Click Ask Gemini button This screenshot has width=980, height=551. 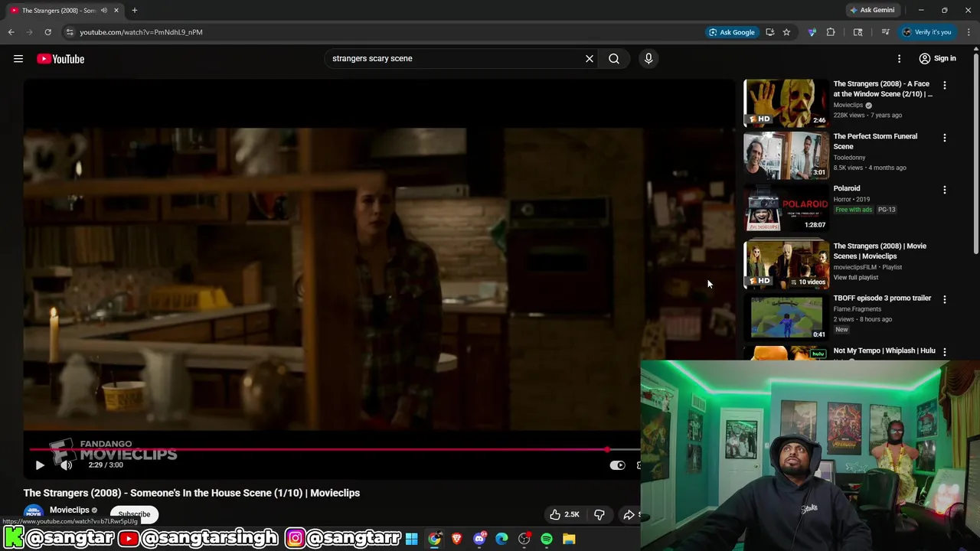872,10
